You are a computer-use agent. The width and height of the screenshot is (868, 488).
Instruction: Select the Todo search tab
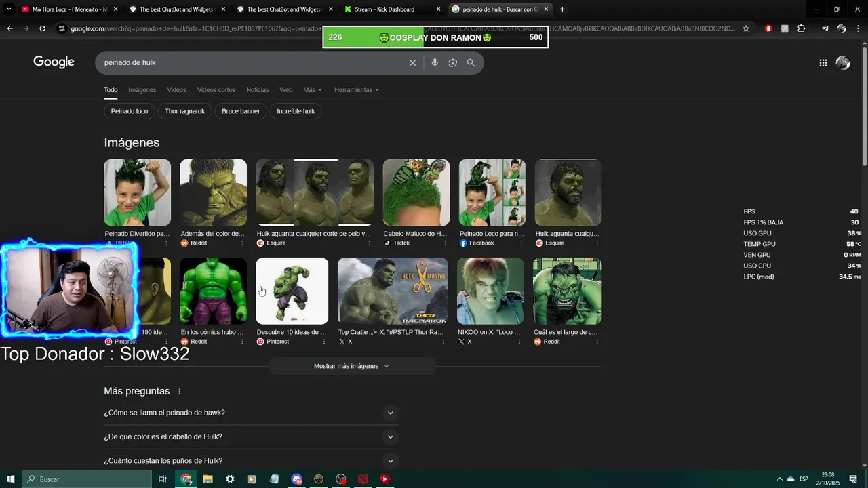[111, 90]
